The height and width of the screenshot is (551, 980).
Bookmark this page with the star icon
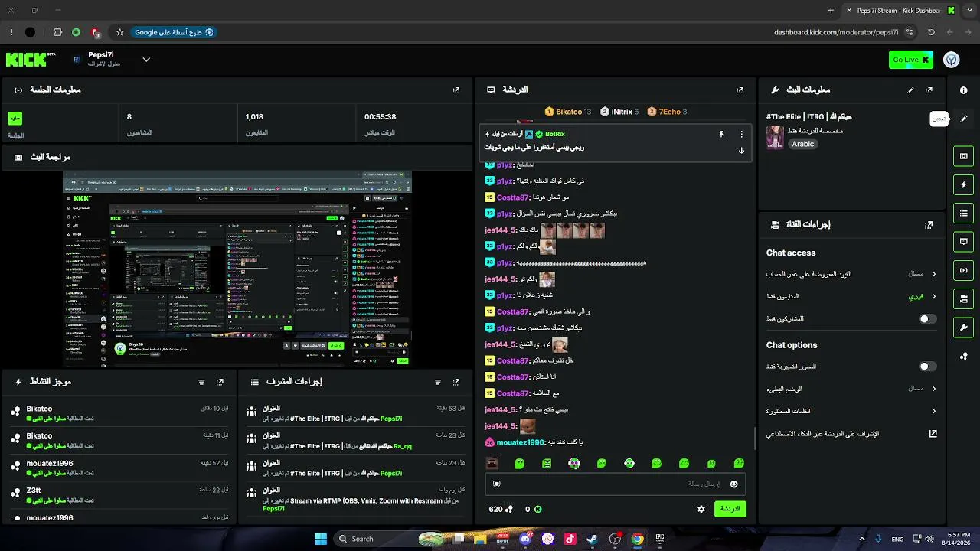pos(119,32)
